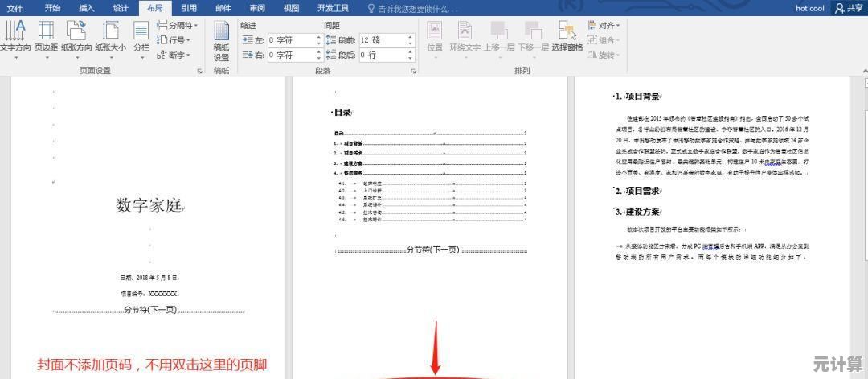The image size is (868, 379).
Task: Expand the 分隔符 (Breaks) dropdown
Action: click(x=178, y=26)
